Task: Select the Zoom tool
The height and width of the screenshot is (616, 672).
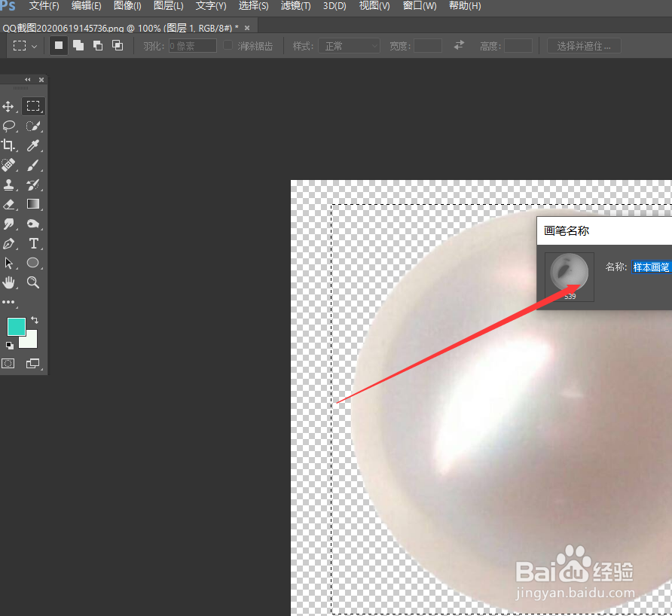Action: (x=33, y=282)
